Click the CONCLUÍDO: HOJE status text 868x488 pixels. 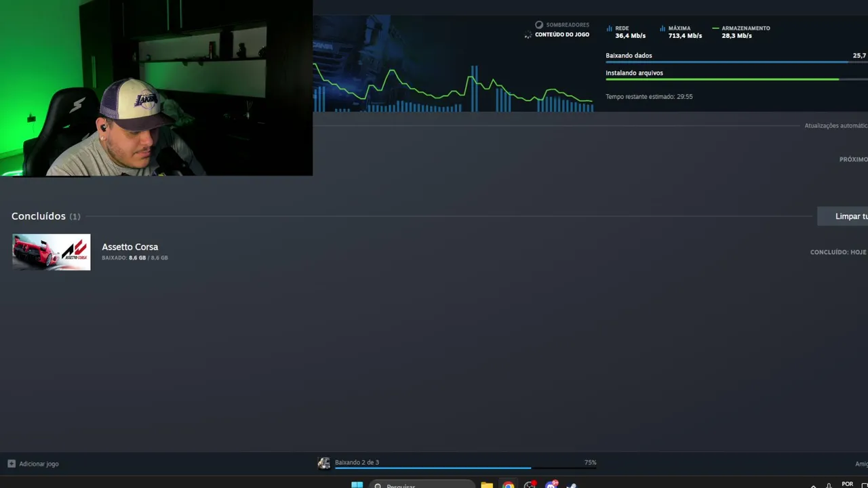pyautogui.click(x=838, y=252)
